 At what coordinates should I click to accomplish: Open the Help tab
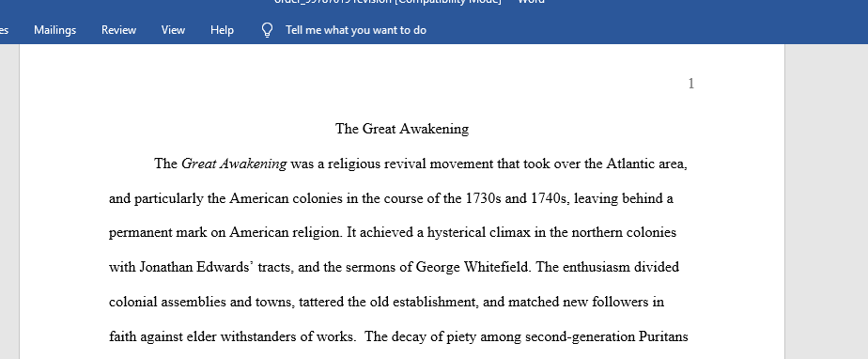click(x=222, y=30)
